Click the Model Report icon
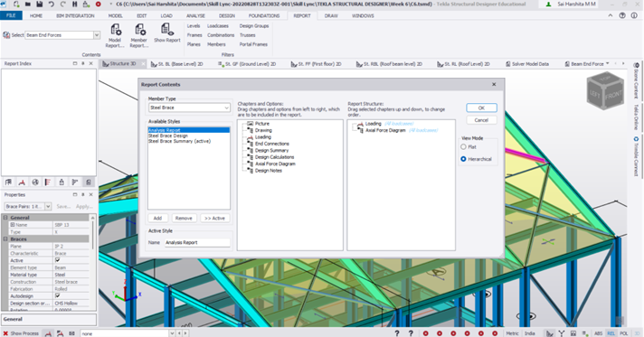This screenshot has height=337, width=644. [x=116, y=30]
